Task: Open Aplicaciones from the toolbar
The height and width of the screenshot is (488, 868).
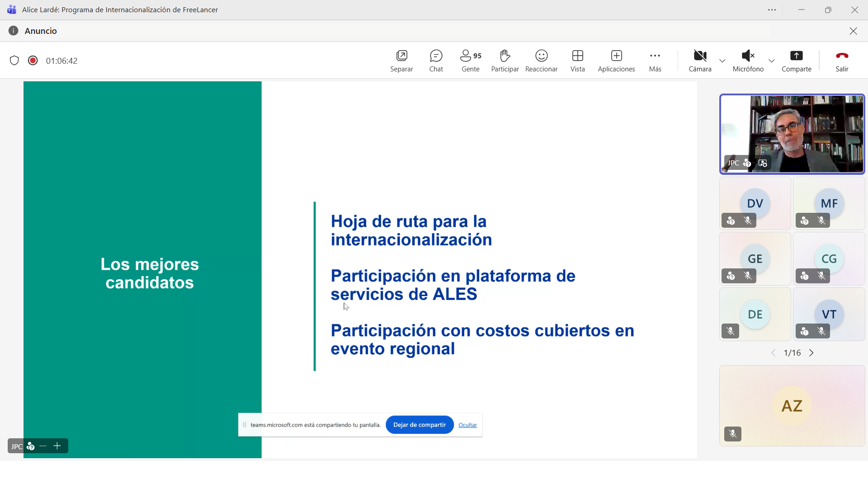Action: 616,61
